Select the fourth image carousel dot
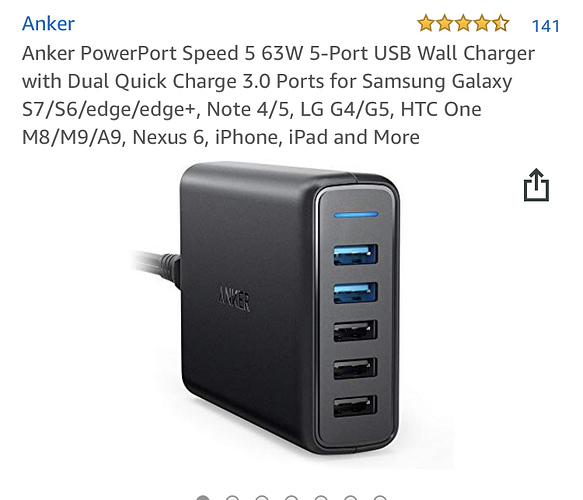 292,498
